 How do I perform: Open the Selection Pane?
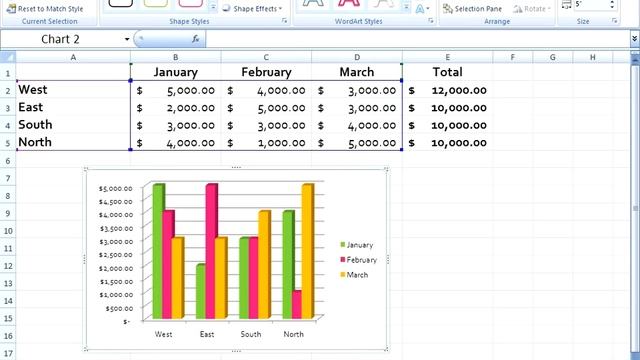(473, 9)
